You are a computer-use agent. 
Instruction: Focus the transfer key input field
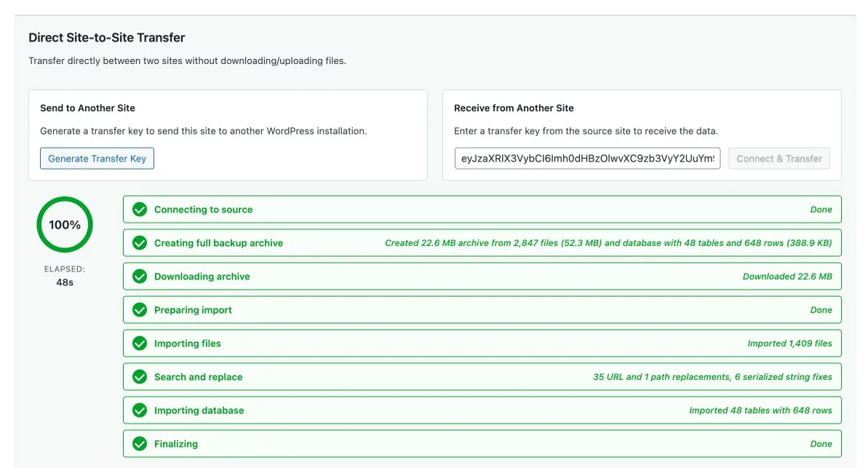click(x=587, y=159)
